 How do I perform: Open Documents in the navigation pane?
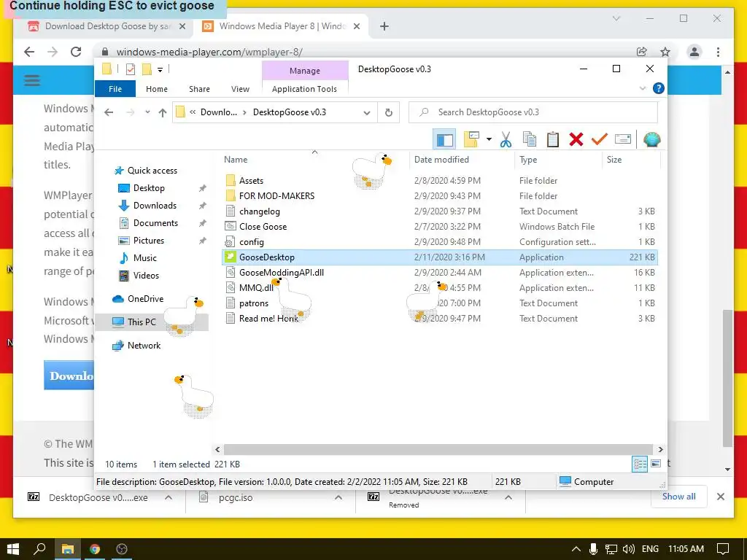155,223
